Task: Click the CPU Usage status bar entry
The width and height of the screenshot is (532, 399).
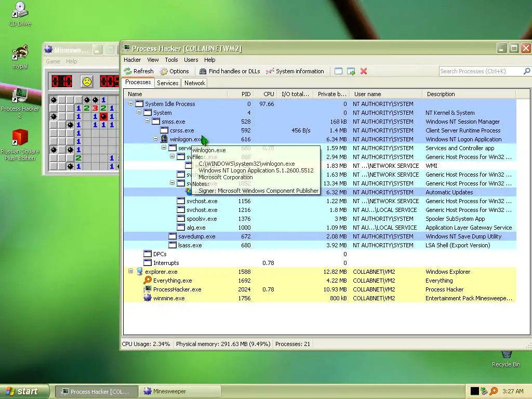Action: pos(146,344)
